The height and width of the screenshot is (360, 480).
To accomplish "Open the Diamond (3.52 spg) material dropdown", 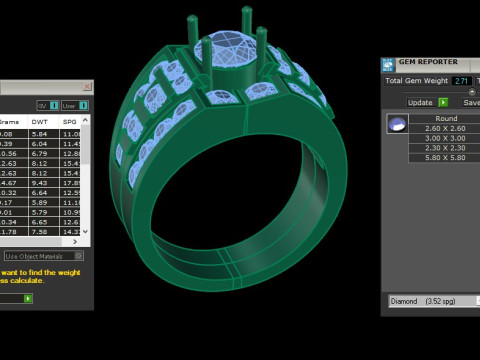I will 434,301.
